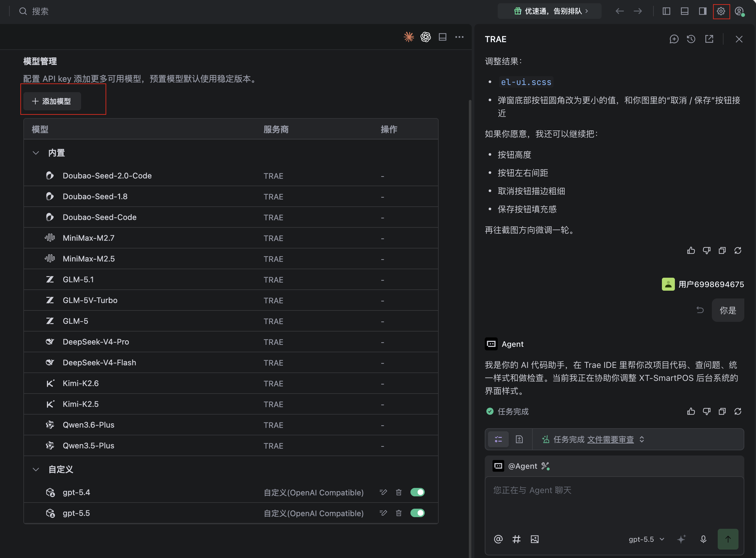
Task: Click the editor panel layout icon
Action: (x=443, y=37)
